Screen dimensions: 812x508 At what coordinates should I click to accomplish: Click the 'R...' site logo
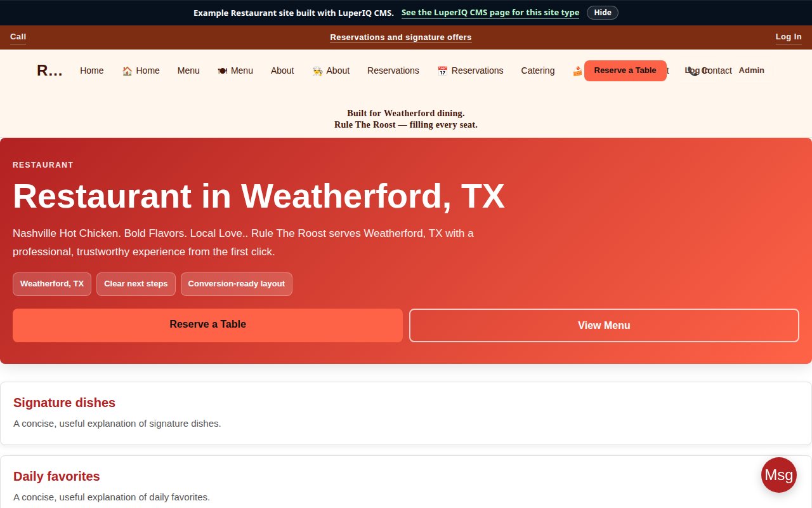click(x=49, y=70)
